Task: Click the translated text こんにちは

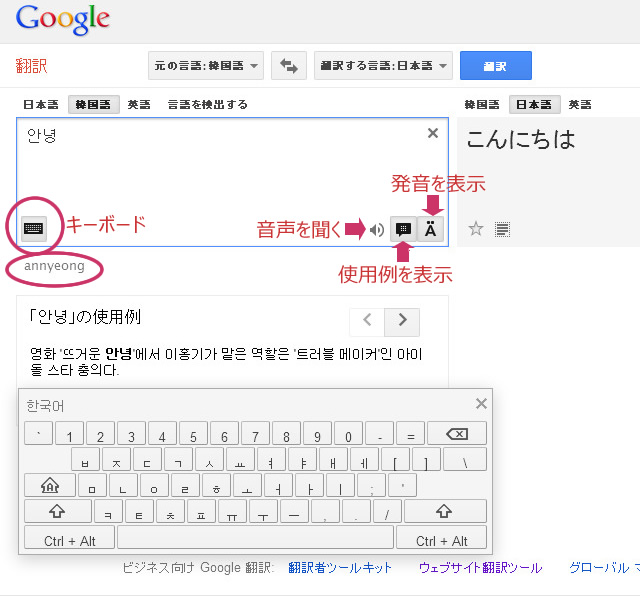Action: click(x=520, y=139)
